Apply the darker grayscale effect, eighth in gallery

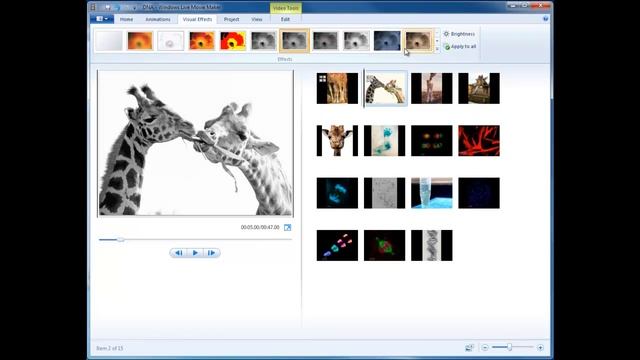coord(325,41)
